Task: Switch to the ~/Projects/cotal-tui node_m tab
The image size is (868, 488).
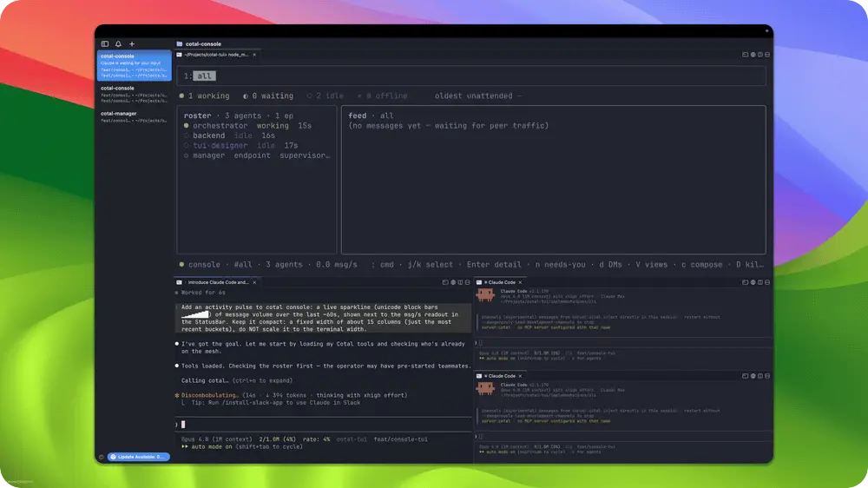Action: tap(217, 55)
